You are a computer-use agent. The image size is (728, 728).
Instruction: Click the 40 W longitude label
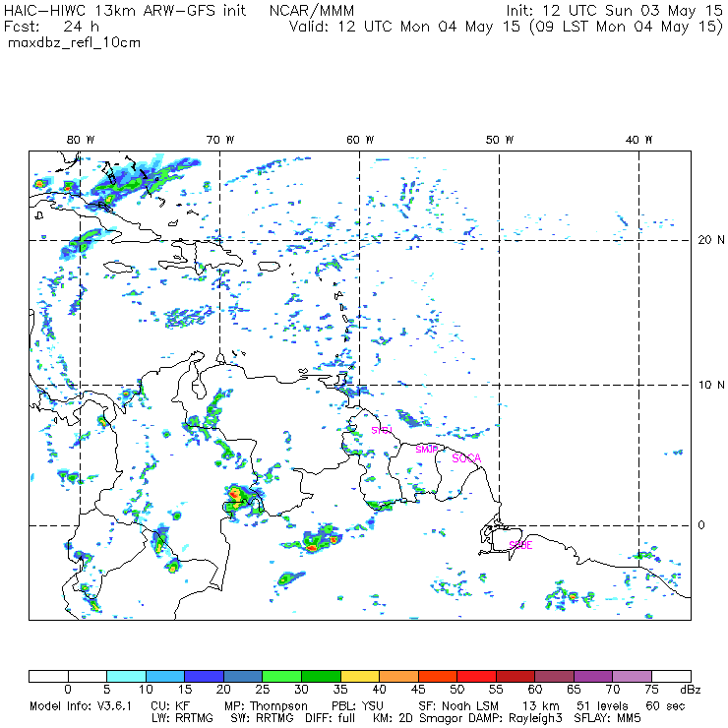pos(638,140)
